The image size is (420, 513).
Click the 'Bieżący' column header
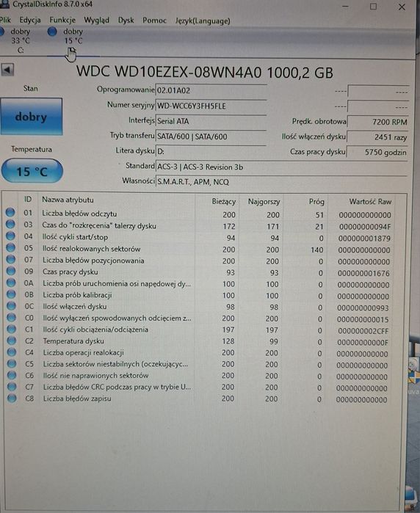pyautogui.click(x=224, y=201)
